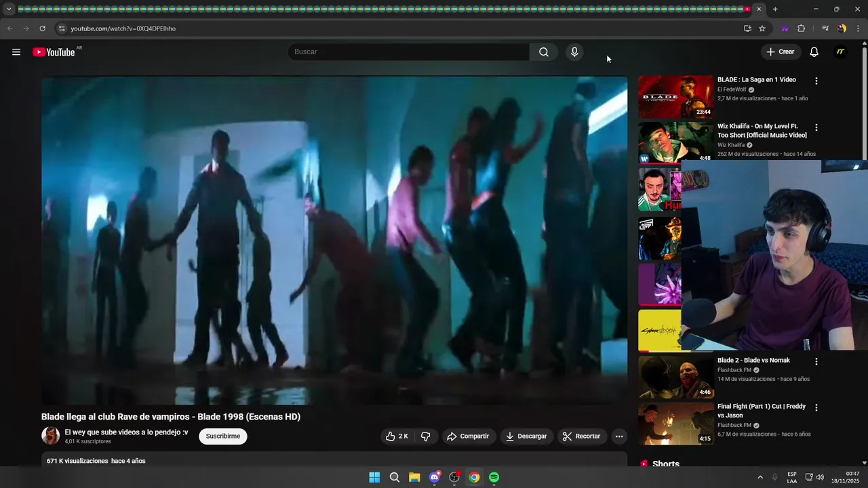This screenshot has width=868, height=488.
Task: Click the volume icon in system tray
Action: 820,477
